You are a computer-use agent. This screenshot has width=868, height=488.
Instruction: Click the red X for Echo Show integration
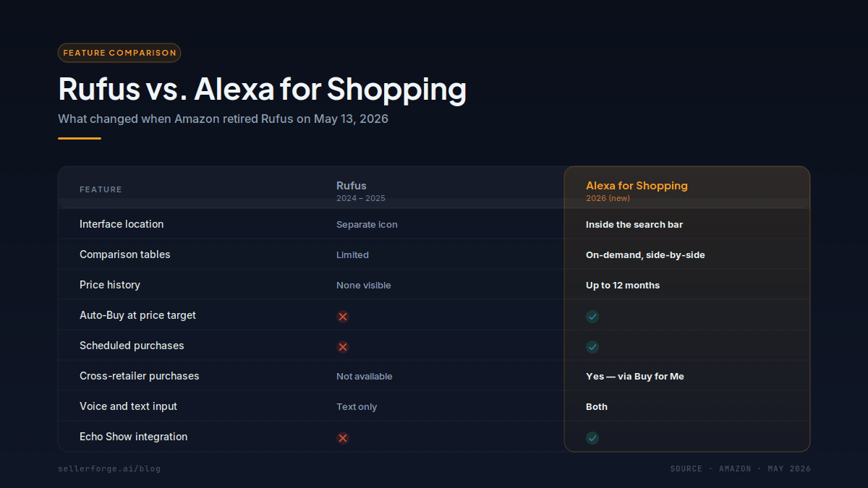pos(343,438)
